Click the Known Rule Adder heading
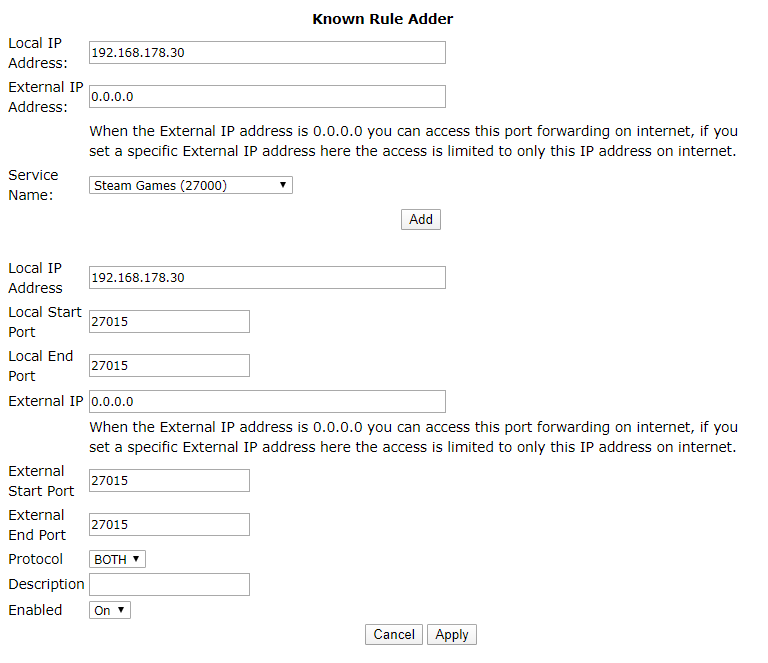This screenshot has width=768, height=663. 383,19
